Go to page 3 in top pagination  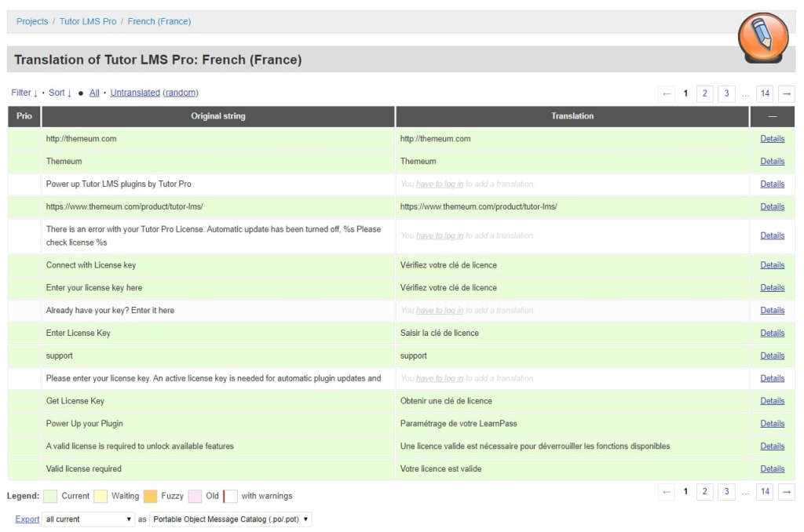pyautogui.click(x=726, y=94)
